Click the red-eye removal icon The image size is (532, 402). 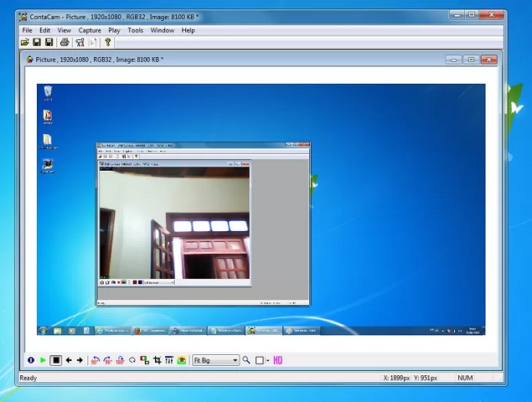click(x=181, y=360)
